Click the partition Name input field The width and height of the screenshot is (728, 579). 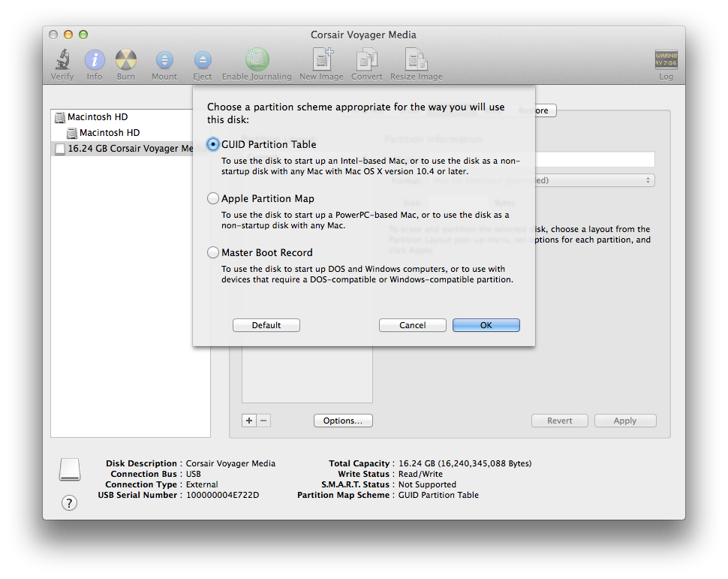click(594, 159)
